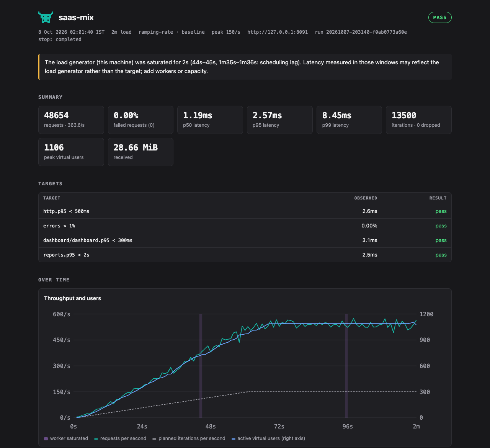
Task: Click the 13500 iterations card
Action: pos(419,120)
